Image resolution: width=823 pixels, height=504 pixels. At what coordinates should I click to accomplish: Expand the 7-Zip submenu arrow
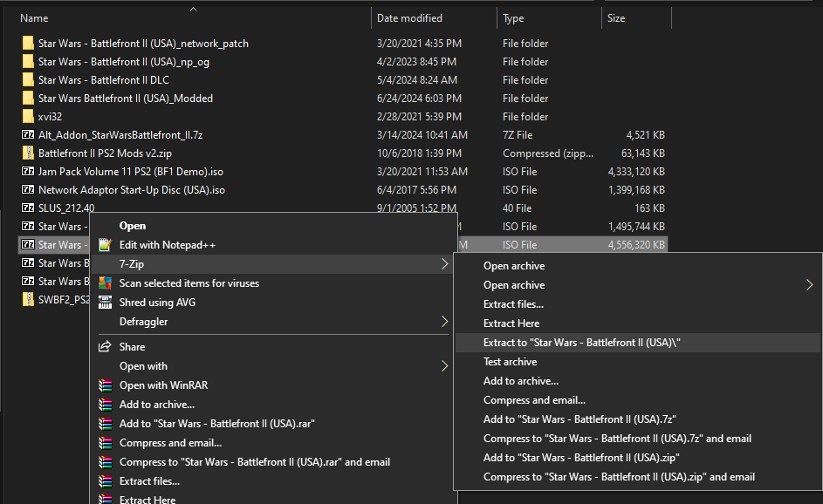(444, 264)
